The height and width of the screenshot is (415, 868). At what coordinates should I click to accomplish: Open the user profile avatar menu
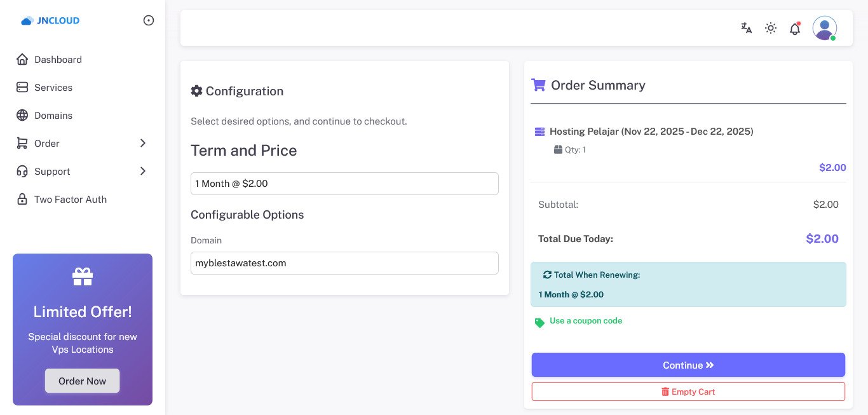pos(824,28)
